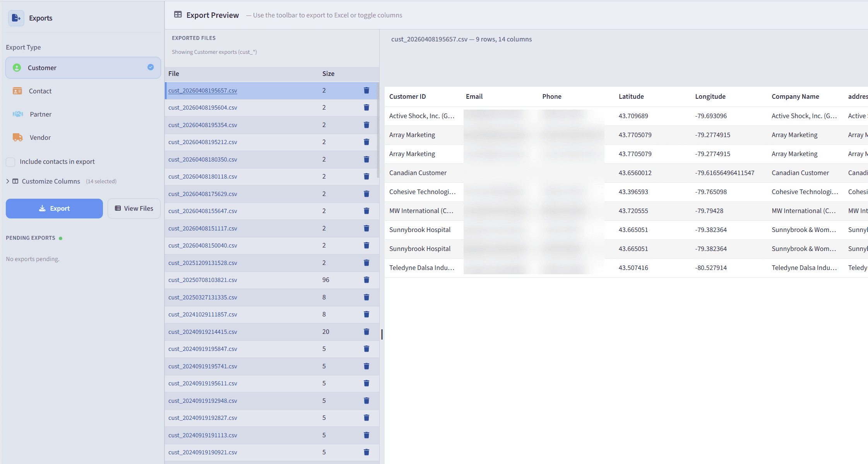Delete file cust_20240919192827.csv with trash icon
Screen dimensions: 868x464
coord(366,418)
